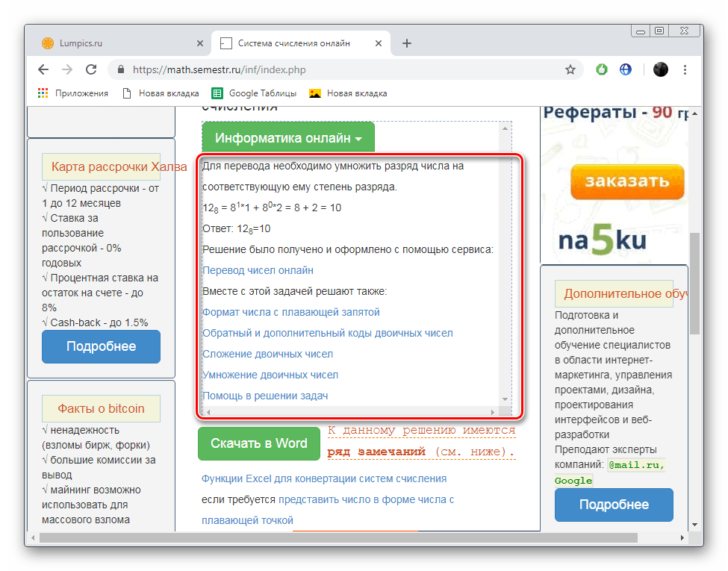This screenshot has height=571, width=728.
Task: Click the page horizontal scrollbar thumb
Action: click(338, 537)
